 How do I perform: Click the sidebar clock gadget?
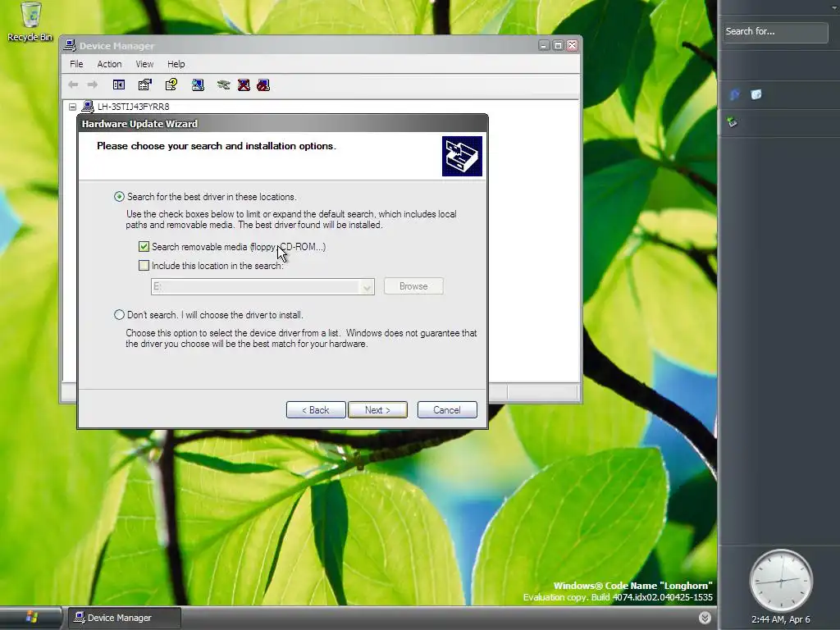pos(781,581)
